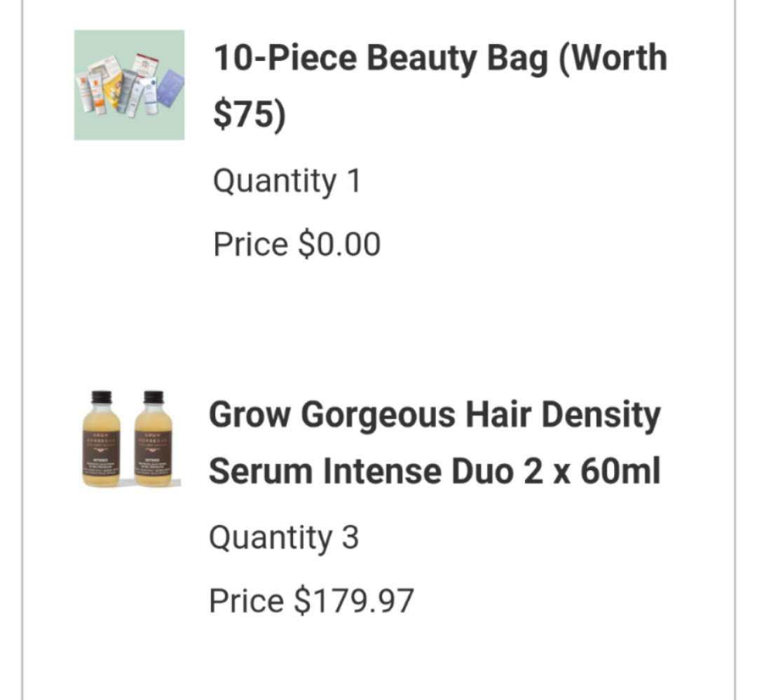Click the quantity number 1
757x700 pixels.
click(x=353, y=181)
